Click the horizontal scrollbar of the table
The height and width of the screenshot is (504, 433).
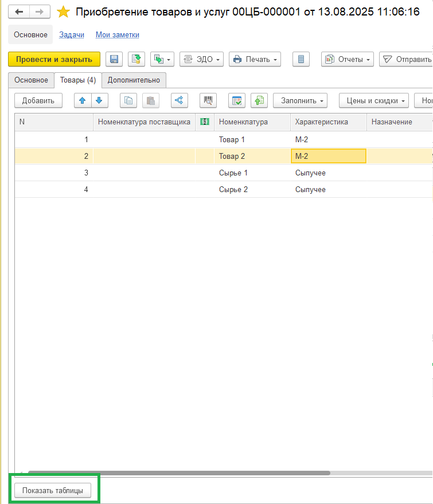click(x=179, y=473)
